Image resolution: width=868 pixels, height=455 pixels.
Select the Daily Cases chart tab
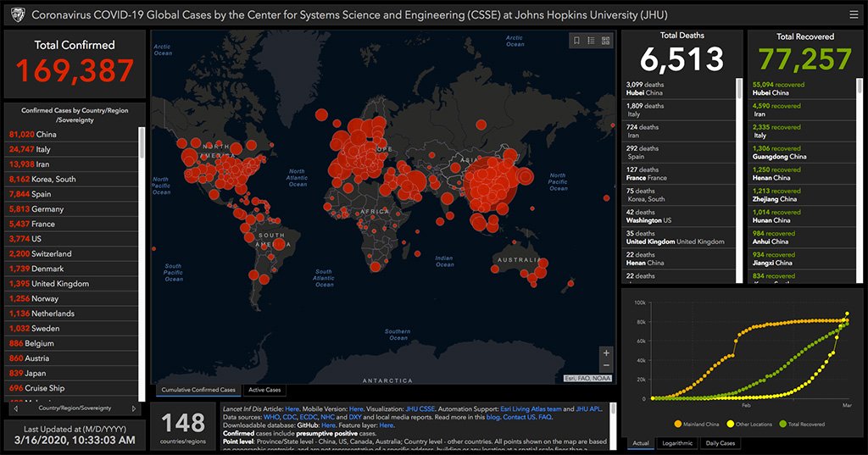tap(721, 443)
